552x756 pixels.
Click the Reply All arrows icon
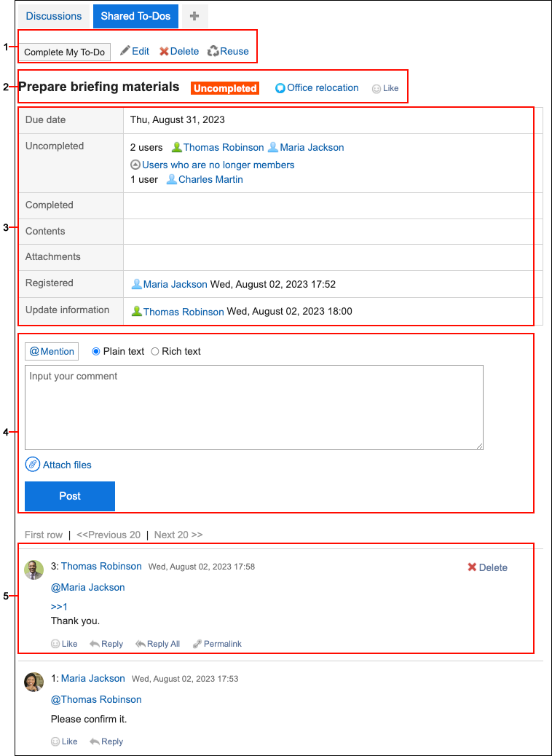141,644
